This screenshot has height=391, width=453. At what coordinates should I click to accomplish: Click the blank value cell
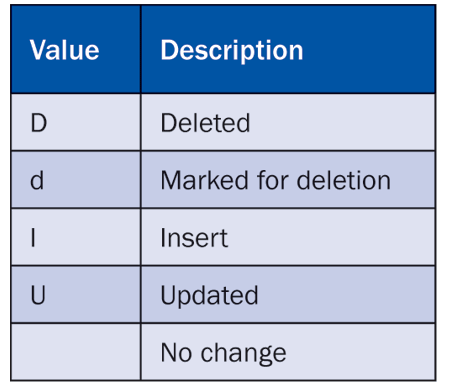[x=76, y=352]
